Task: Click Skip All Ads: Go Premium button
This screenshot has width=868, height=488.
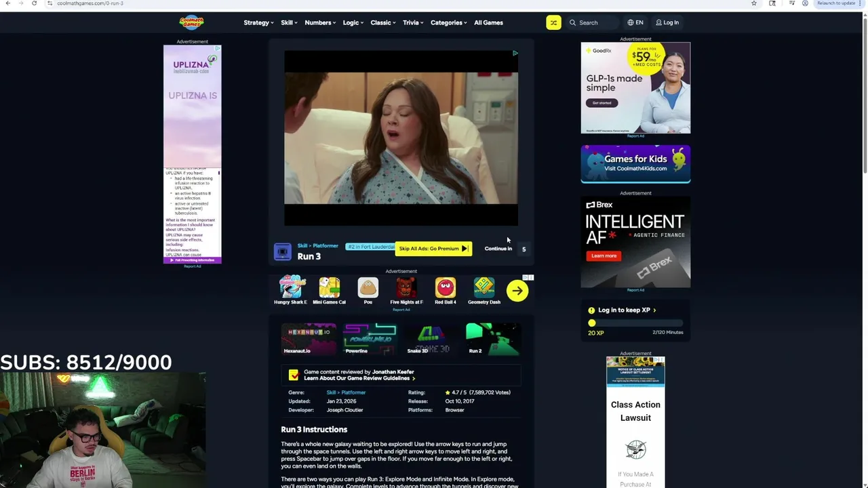Action: tap(433, 249)
